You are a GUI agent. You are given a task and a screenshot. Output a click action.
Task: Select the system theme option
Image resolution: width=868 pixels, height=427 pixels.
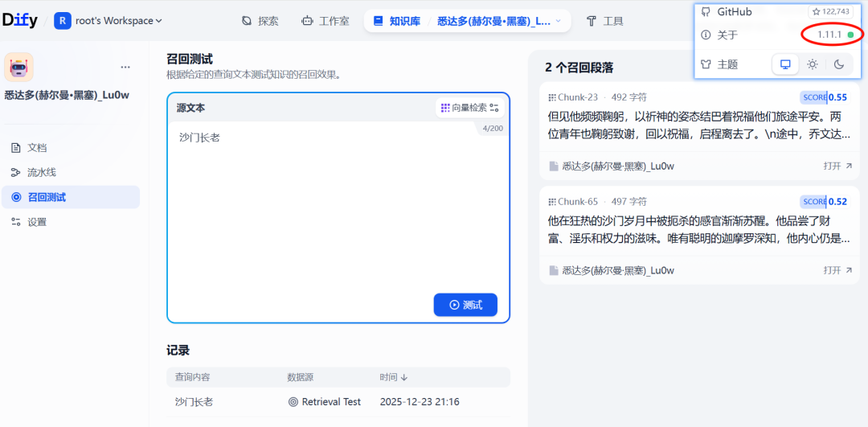785,64
